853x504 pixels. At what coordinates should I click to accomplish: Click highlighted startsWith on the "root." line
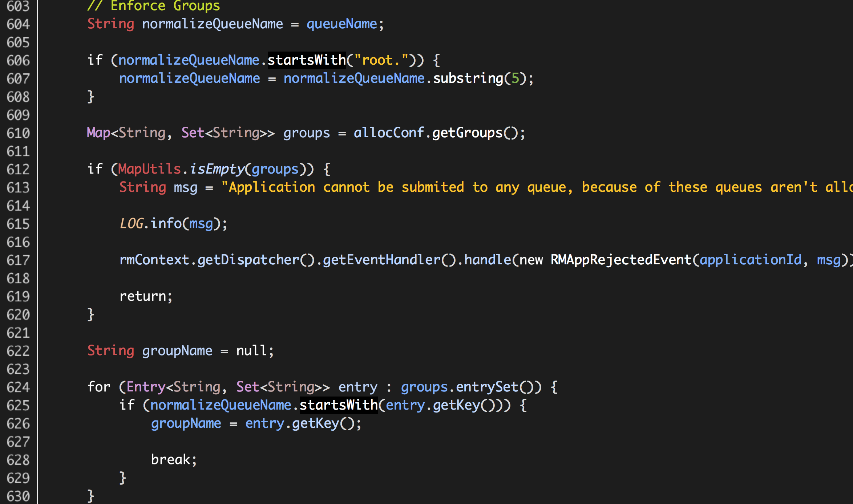click(x=307, y=60)
